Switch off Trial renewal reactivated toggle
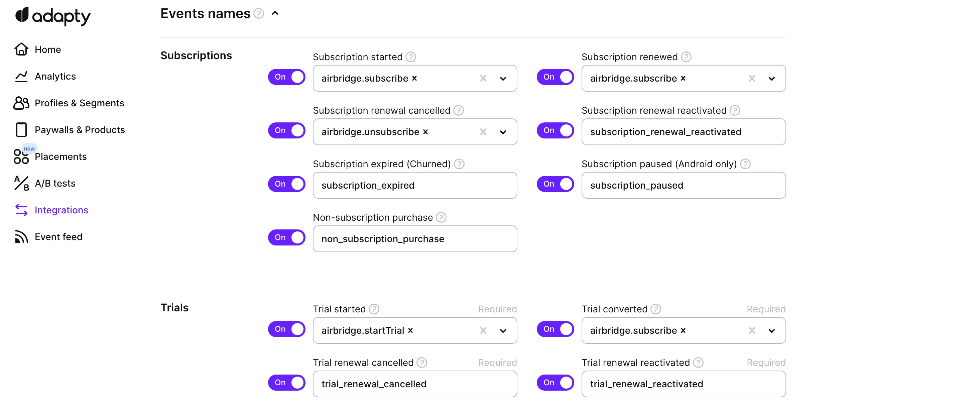Viewport: 980px width, 404px height. click(555, 383)
